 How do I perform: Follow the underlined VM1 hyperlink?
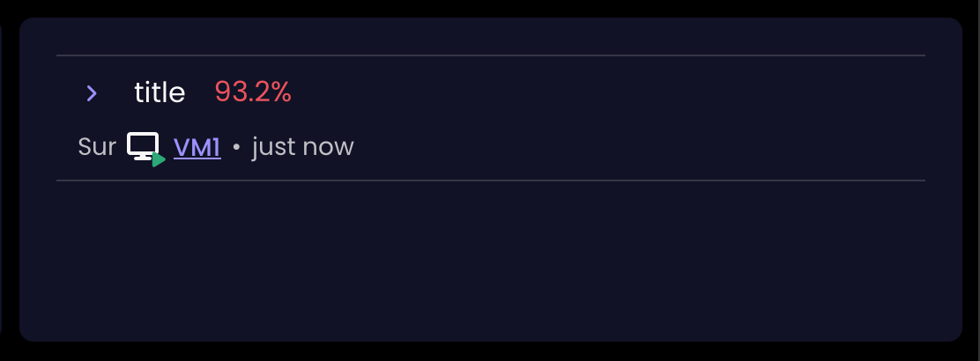click(197, 147)
